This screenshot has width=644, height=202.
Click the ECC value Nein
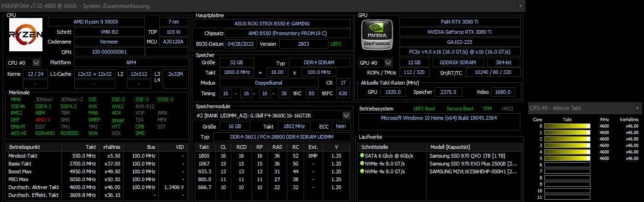[x=341, y=126]
